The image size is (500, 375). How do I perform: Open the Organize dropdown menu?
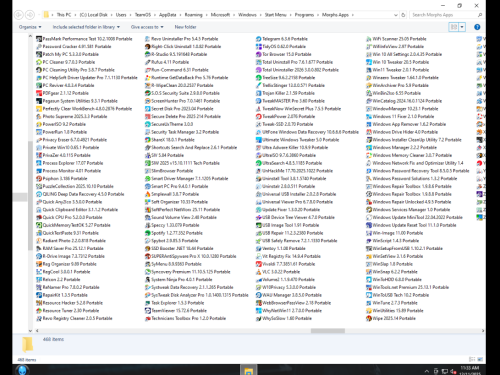[30, 27]
